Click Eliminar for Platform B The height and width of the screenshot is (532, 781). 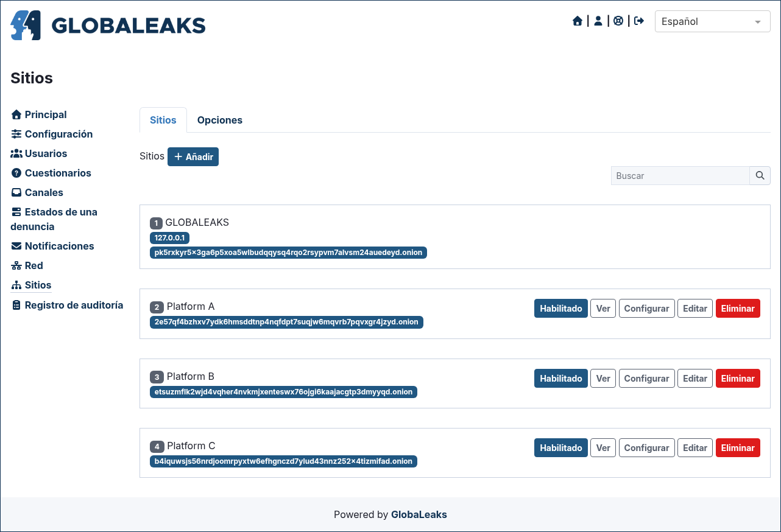(738, 379)
